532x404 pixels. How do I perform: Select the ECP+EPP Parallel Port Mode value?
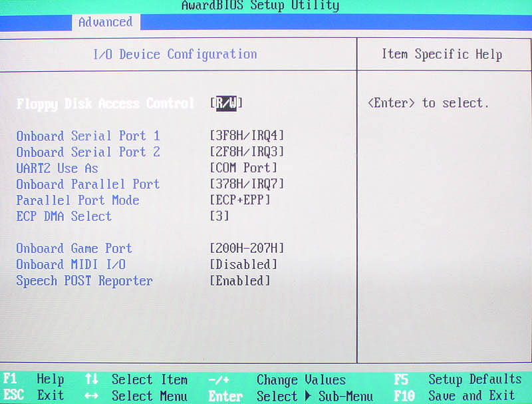pos(239,200)
